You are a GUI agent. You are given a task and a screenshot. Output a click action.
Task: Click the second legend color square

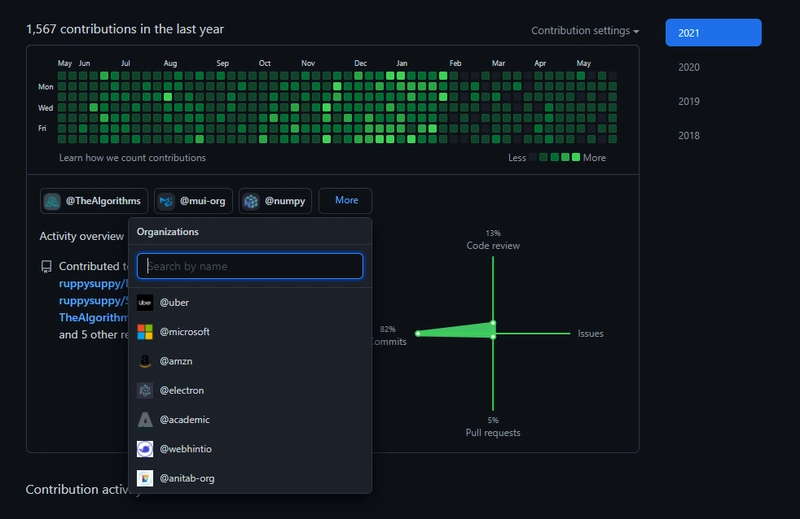point(544,157)
